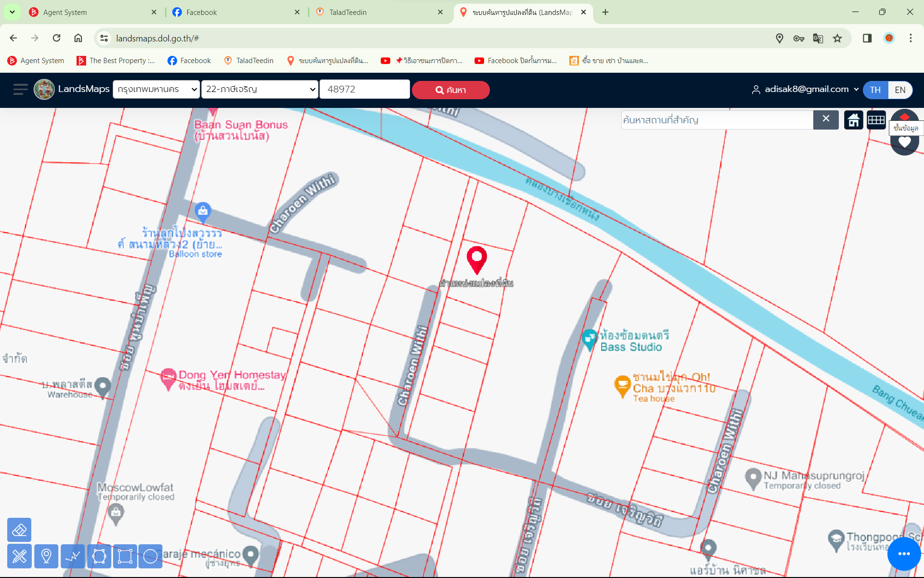Click the red land parcel location pin

[477, 260]
